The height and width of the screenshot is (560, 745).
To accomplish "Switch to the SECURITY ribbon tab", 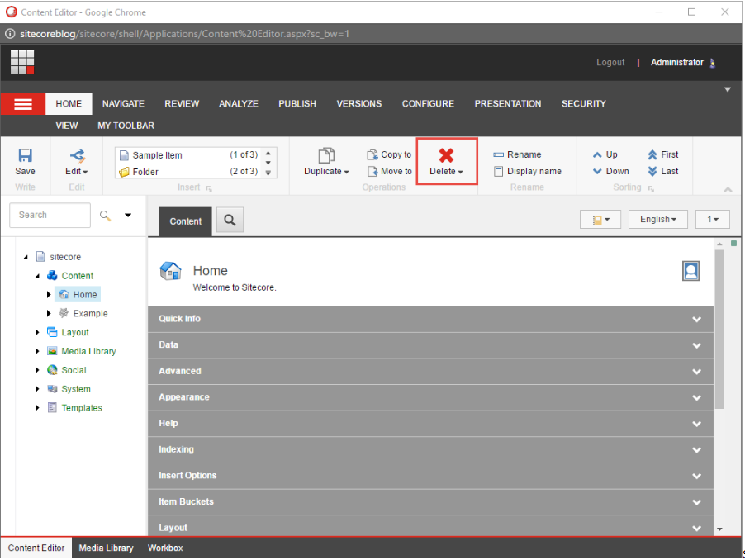I will [x=583, y=104].
